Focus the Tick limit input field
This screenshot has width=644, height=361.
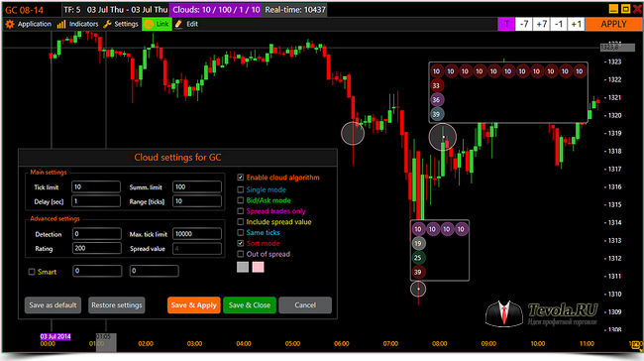[x=96, y=186]
